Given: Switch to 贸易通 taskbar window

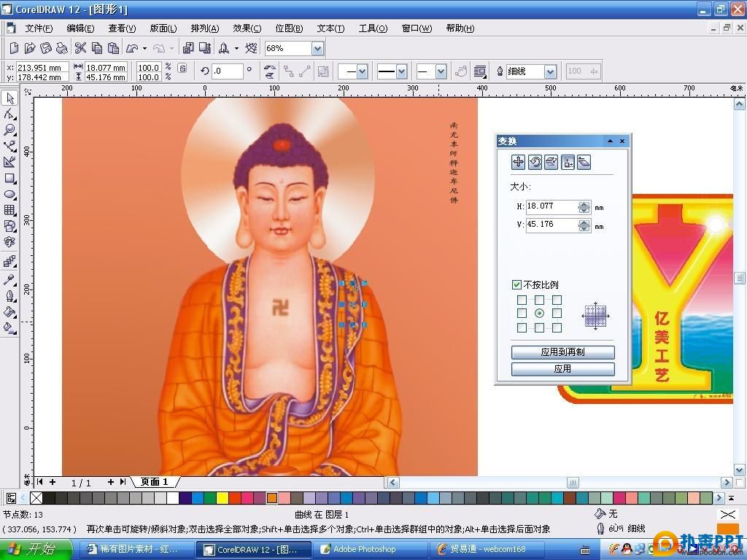Looking at the screenshot, I should 486,549.
